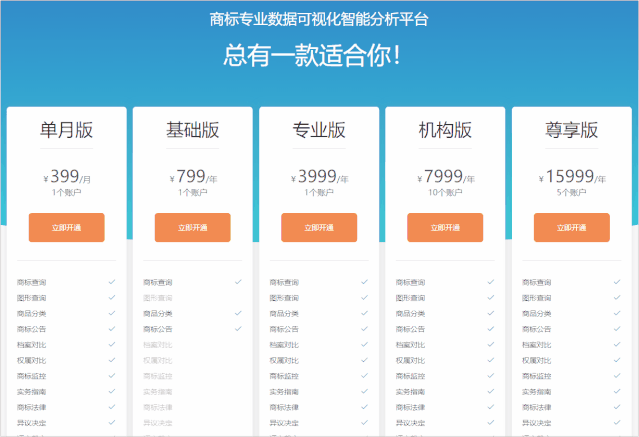Screen dimensions: 639x437
Task: Click check mark for 商品分类 in 机构版
Action: click(491, 313)
